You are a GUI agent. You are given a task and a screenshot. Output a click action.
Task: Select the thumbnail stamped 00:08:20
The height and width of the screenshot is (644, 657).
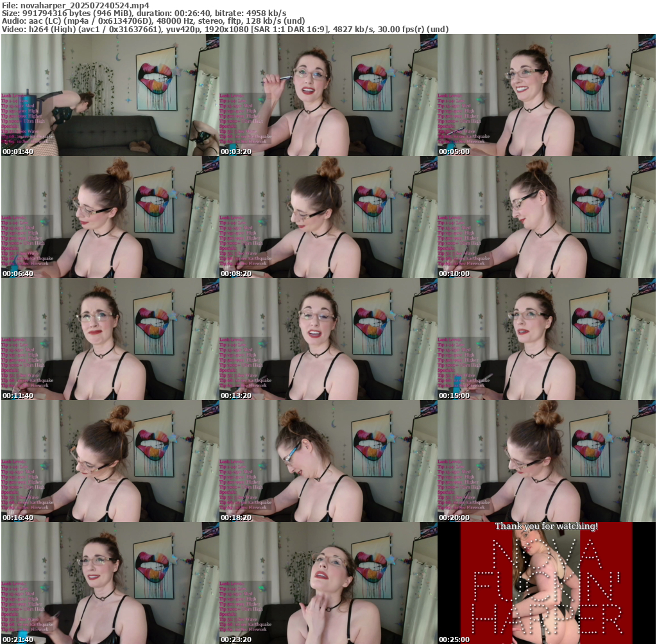pyautogui.click(x=328, y=217)
